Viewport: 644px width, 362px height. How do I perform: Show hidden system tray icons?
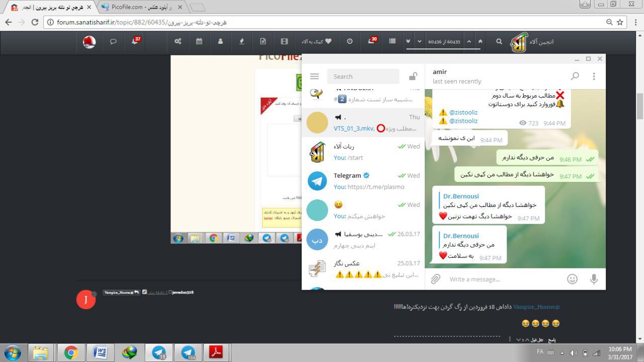pyautogui.click(x=562, y=352)
